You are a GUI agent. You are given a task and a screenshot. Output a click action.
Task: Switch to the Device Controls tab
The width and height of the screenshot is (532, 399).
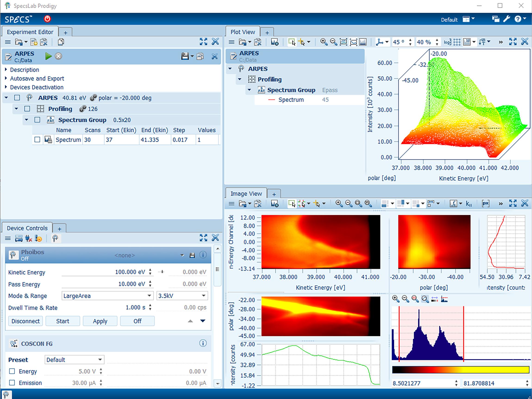(27, 228)
